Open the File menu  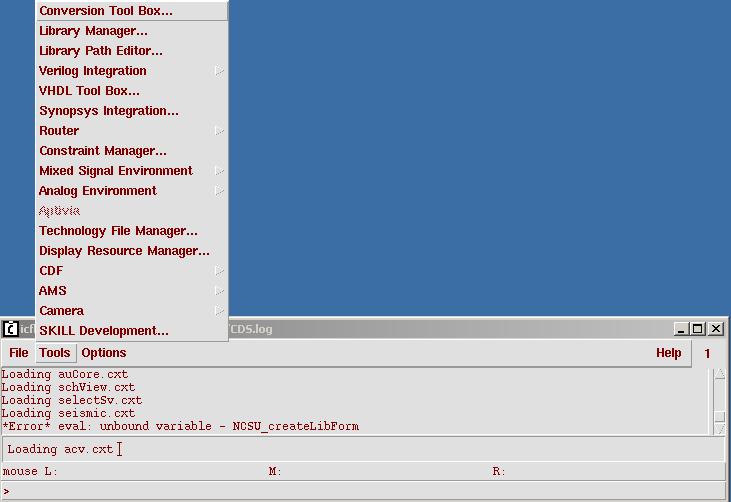pyautogui.click(x=19, y=353)
